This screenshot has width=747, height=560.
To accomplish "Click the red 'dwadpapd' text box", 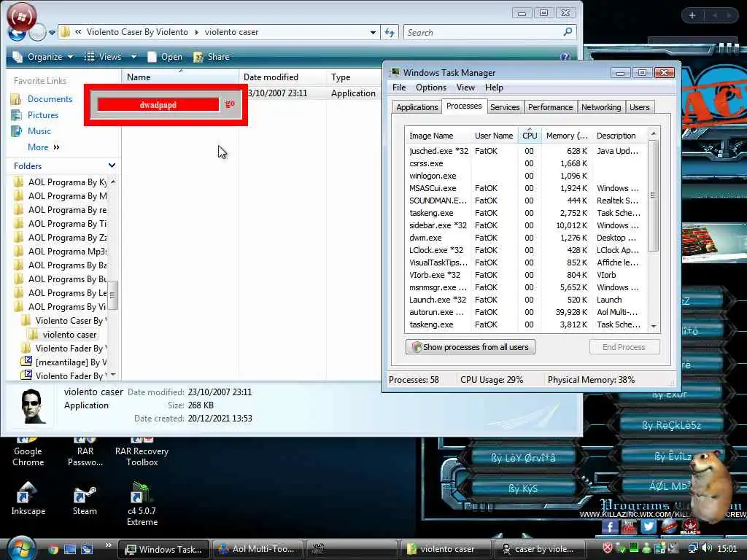I will click(x=158, y=105).
